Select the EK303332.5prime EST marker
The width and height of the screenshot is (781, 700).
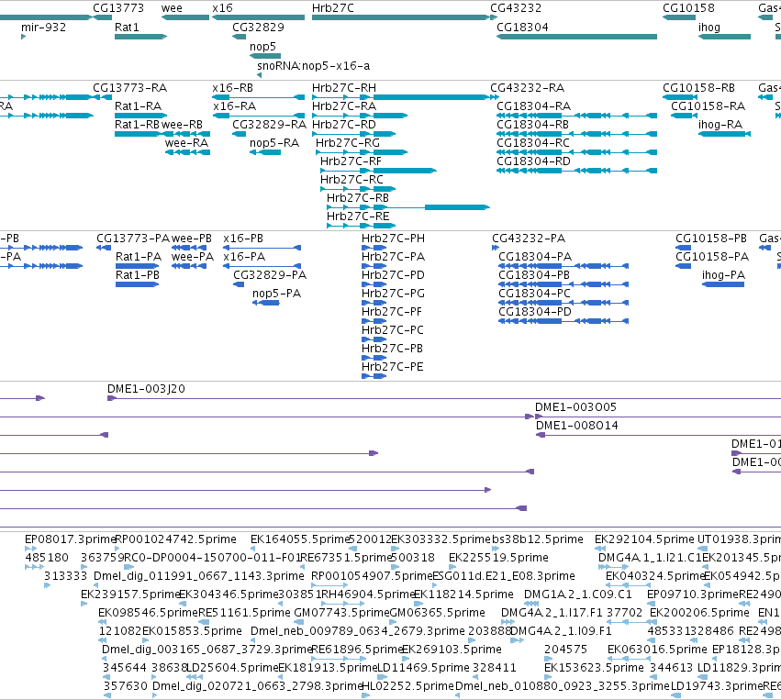click(395, 548)
